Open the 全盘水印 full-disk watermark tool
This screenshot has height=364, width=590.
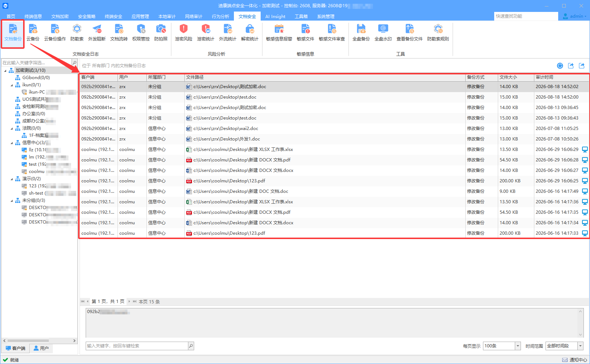pos(383,32)
